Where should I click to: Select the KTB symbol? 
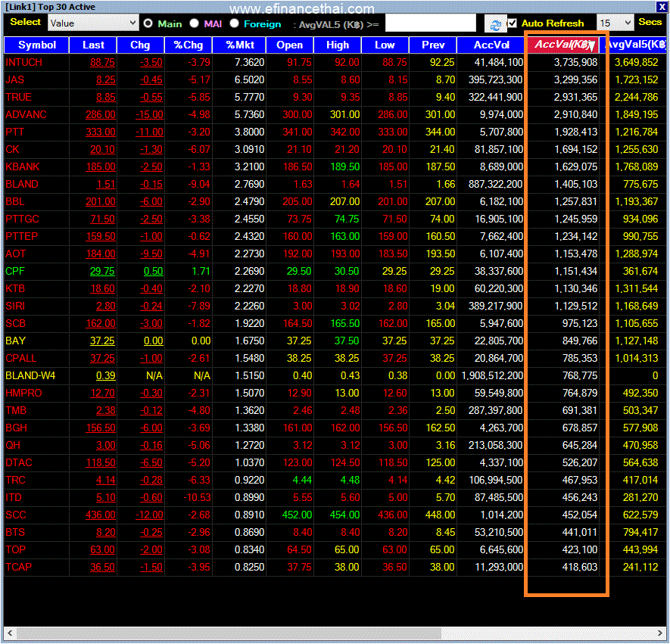[x=15, y=288]
